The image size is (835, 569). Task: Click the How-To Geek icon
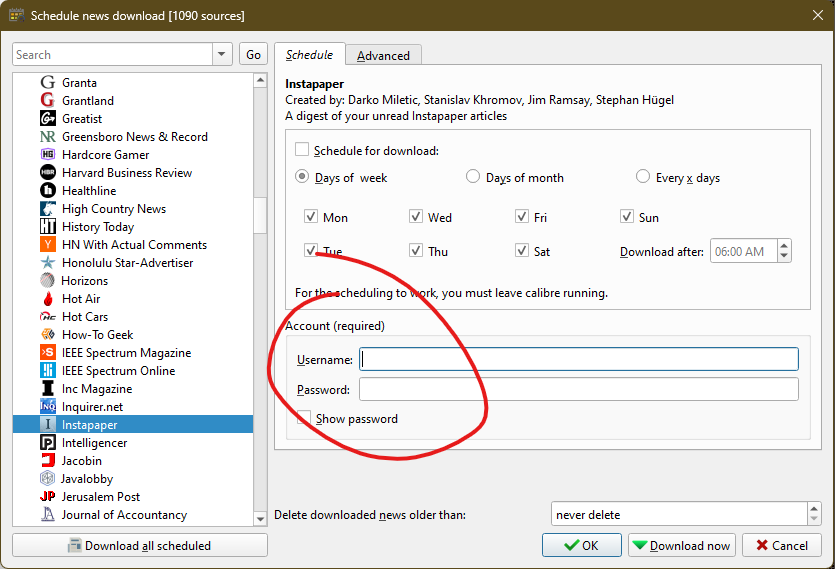click(x=47, y=335)
